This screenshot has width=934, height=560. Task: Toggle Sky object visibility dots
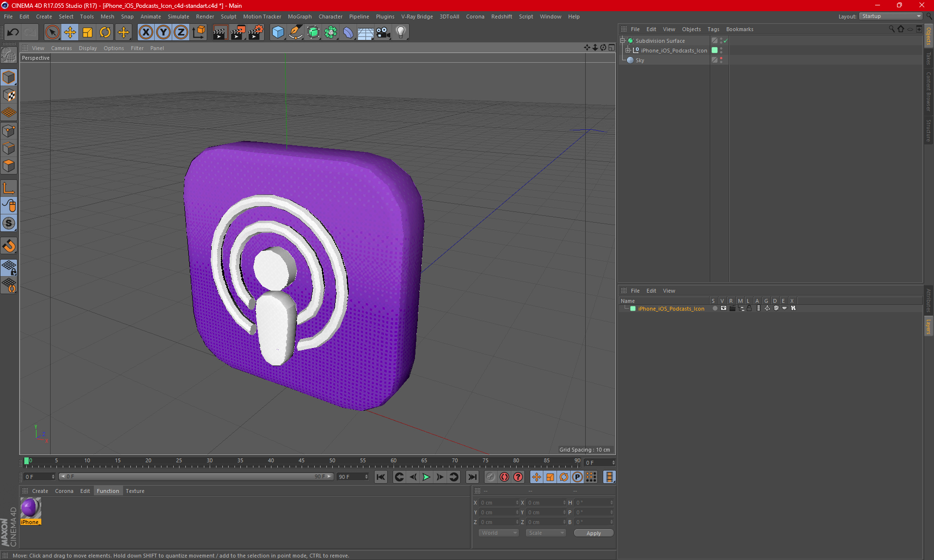click(721, 60)
